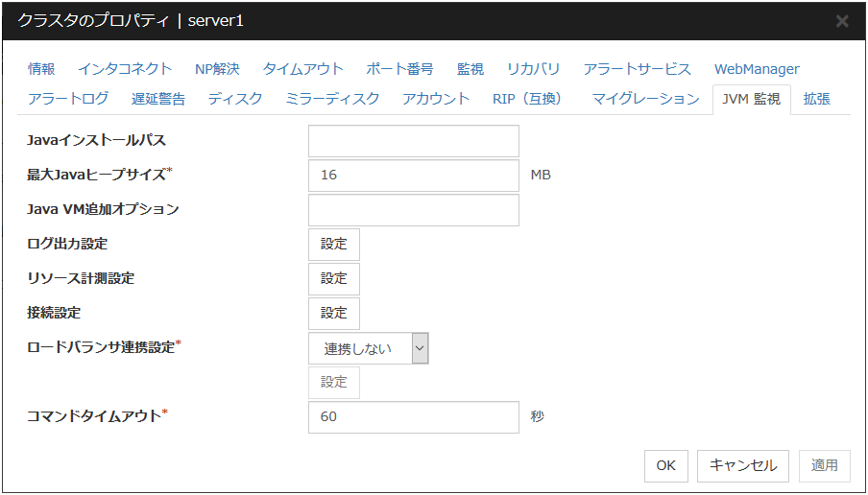Select the NP解決 tab
This screenshot has width=868, height=495.
coord(217,69)
